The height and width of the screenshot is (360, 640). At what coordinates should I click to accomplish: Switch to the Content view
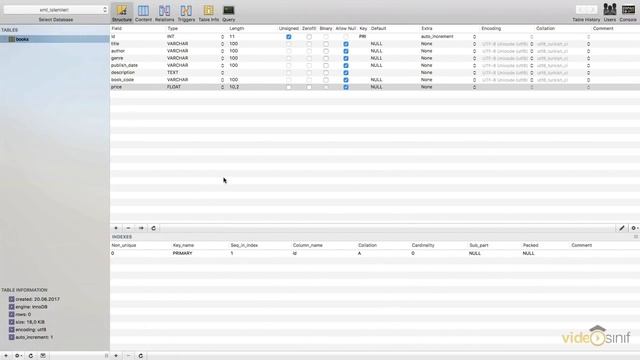tap(143, 13)
